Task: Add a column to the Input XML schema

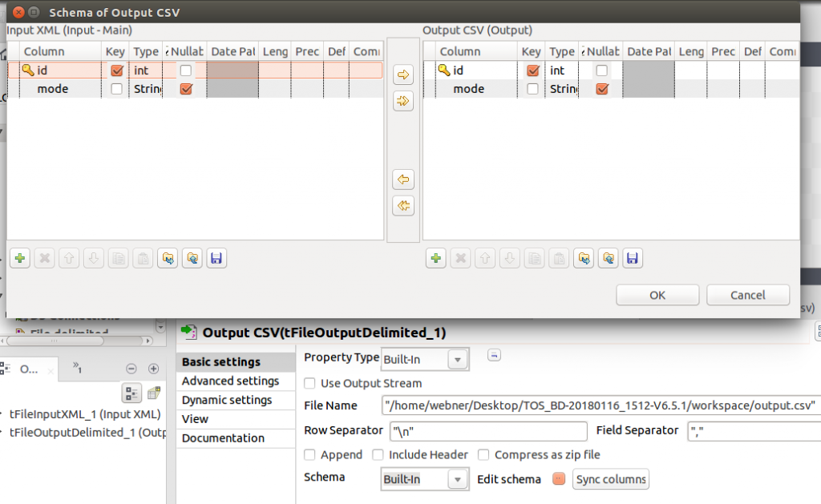Action: click(x=20, y=259)
